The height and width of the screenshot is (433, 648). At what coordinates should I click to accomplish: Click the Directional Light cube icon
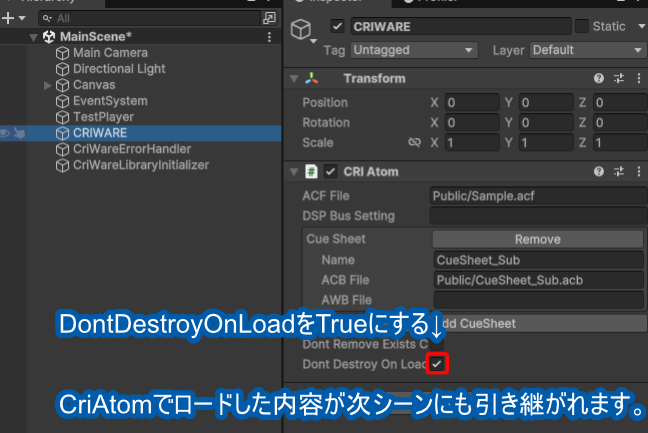coord(62,69)
